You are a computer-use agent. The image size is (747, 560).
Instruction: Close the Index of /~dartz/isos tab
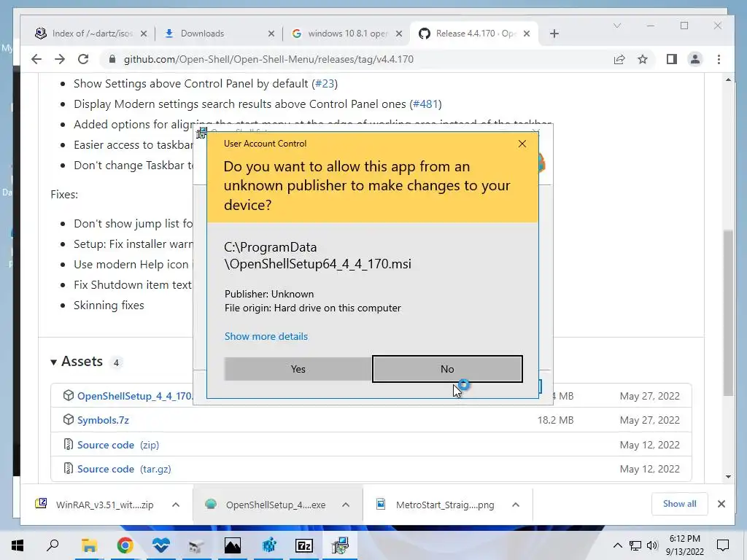(x=144, y=34)
